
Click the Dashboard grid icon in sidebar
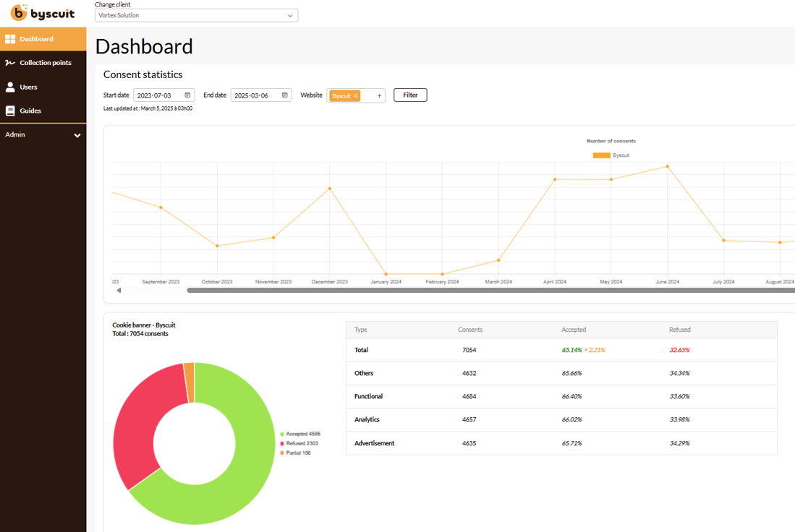pyautogui.click(x=10, y=39)
